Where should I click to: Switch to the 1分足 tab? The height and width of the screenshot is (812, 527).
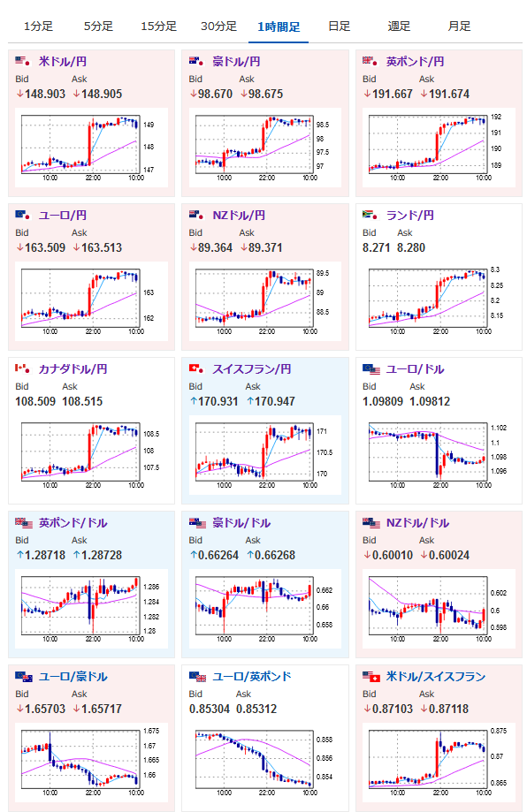pyautogui.click(x=38, y=27)
